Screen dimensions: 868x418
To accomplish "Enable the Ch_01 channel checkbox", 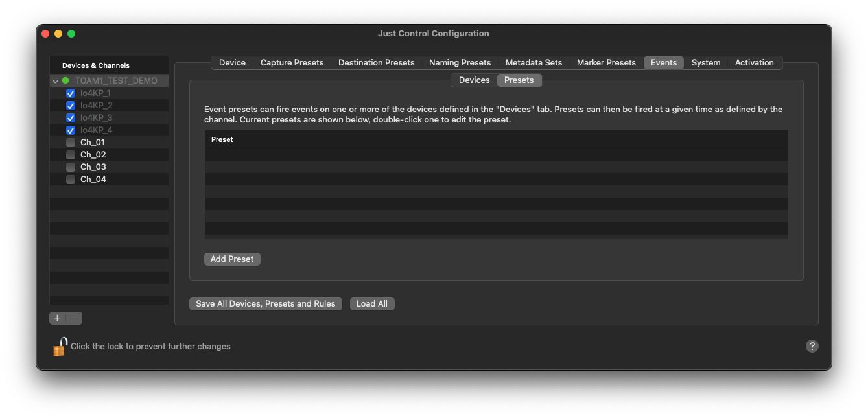I will click(71, 143).
